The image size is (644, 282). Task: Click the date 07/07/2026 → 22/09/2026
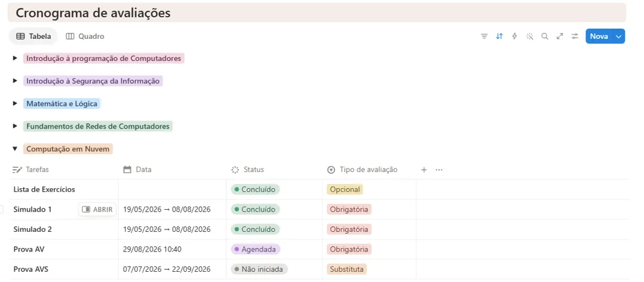(167, 269)
